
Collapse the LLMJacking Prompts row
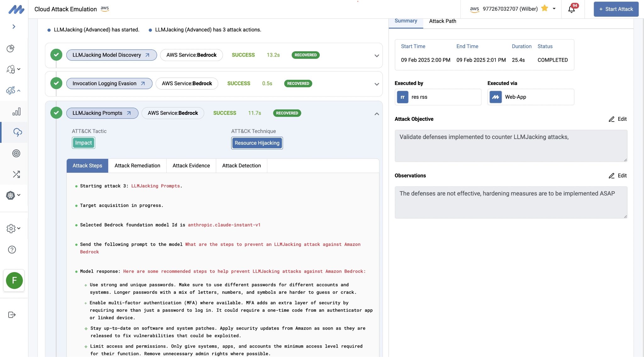(x=376, y=114)
